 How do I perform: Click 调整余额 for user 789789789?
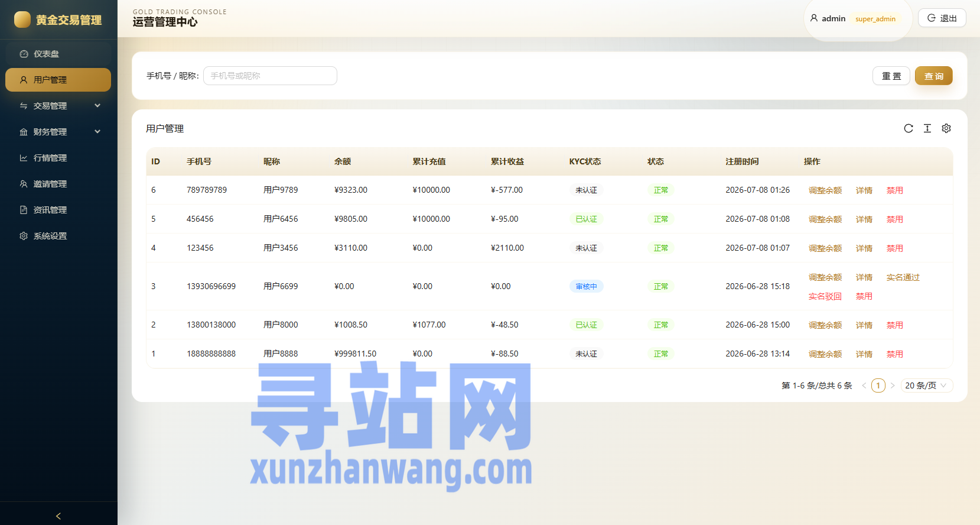click(825, 190)
